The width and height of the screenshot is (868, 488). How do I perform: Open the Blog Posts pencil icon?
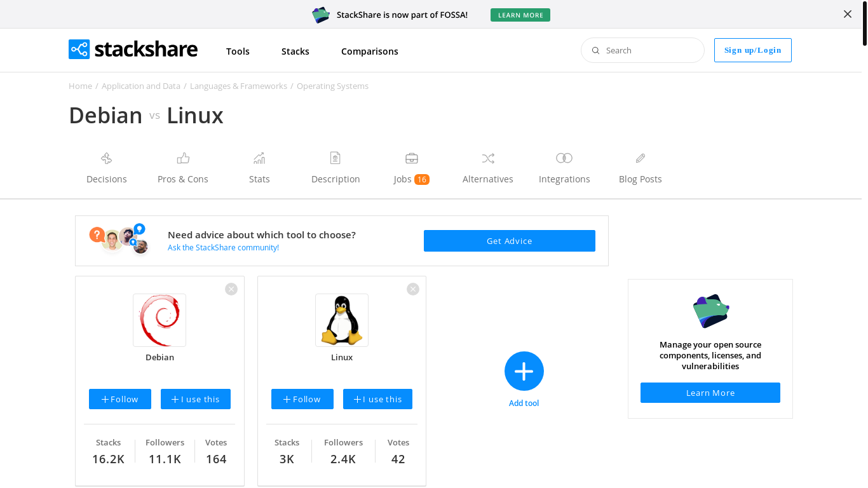(641, 158)
